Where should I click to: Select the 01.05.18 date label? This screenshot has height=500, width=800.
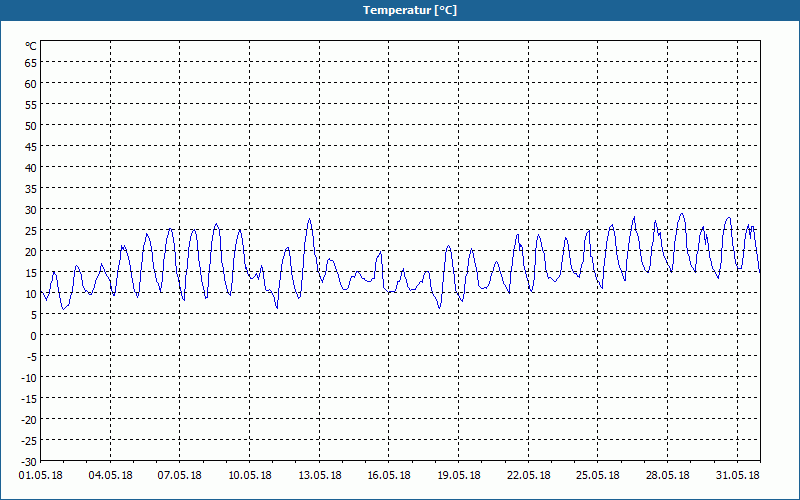[41, 475]
